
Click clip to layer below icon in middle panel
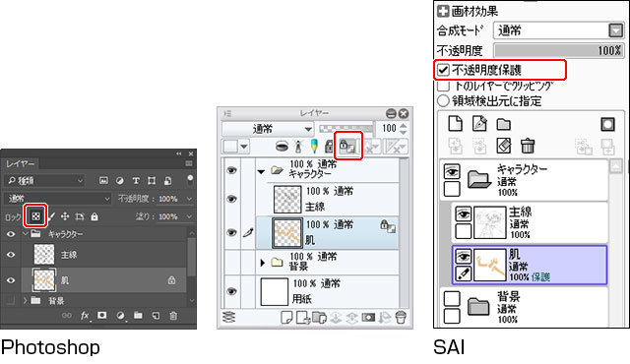click(283, 147)
